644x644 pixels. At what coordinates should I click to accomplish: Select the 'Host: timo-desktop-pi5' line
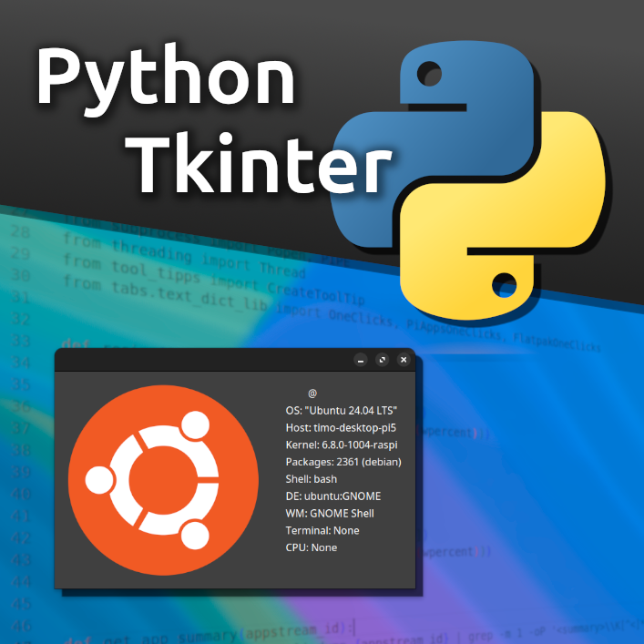341,427
